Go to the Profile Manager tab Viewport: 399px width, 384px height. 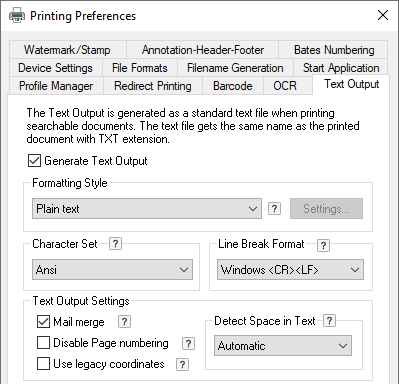click(x=56, y=86)
